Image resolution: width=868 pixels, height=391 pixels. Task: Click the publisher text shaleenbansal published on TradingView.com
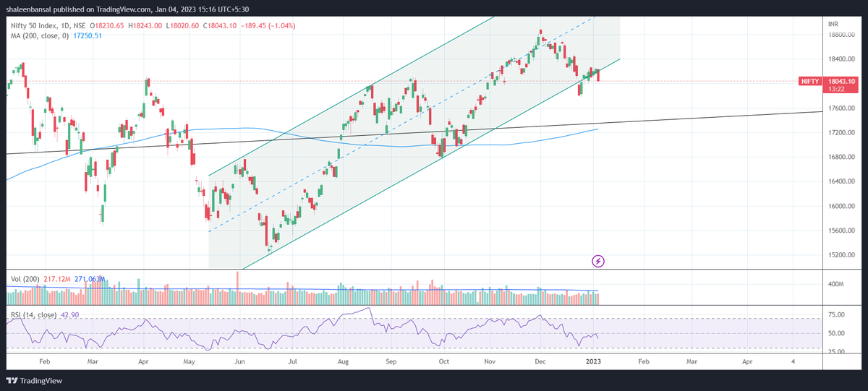point(80,9)
